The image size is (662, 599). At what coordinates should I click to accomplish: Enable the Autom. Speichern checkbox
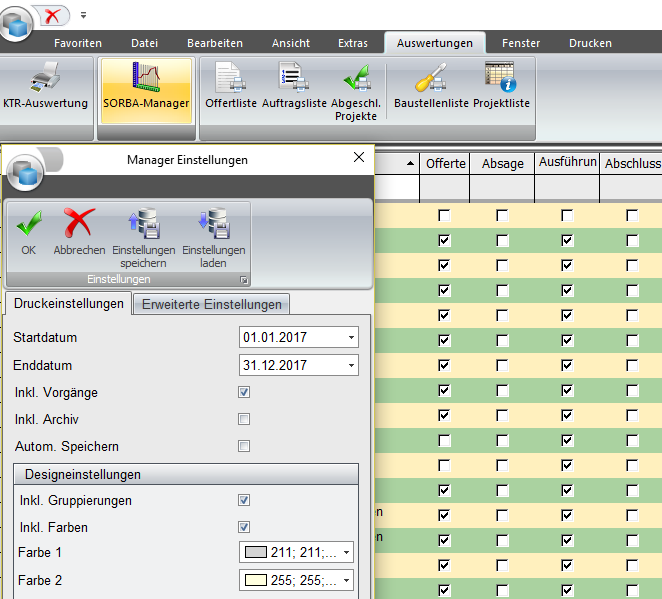[244, 446]
